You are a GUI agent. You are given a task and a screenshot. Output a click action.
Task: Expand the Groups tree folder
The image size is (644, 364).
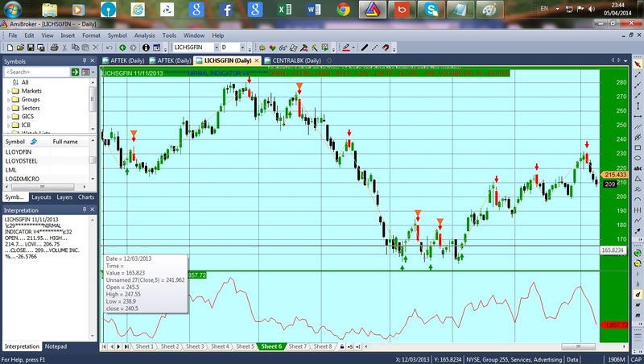9,100
